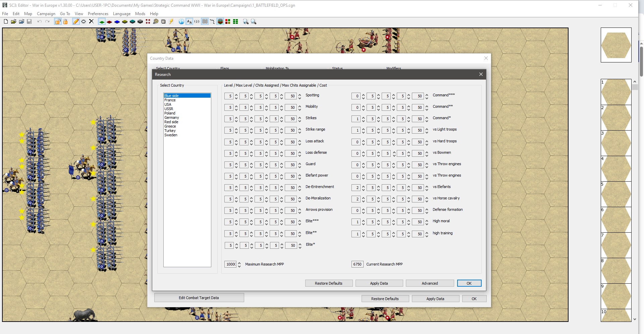Click the globe toolbar icon
The width and height of the screenshot is (644, 334).
pos(181,21)
